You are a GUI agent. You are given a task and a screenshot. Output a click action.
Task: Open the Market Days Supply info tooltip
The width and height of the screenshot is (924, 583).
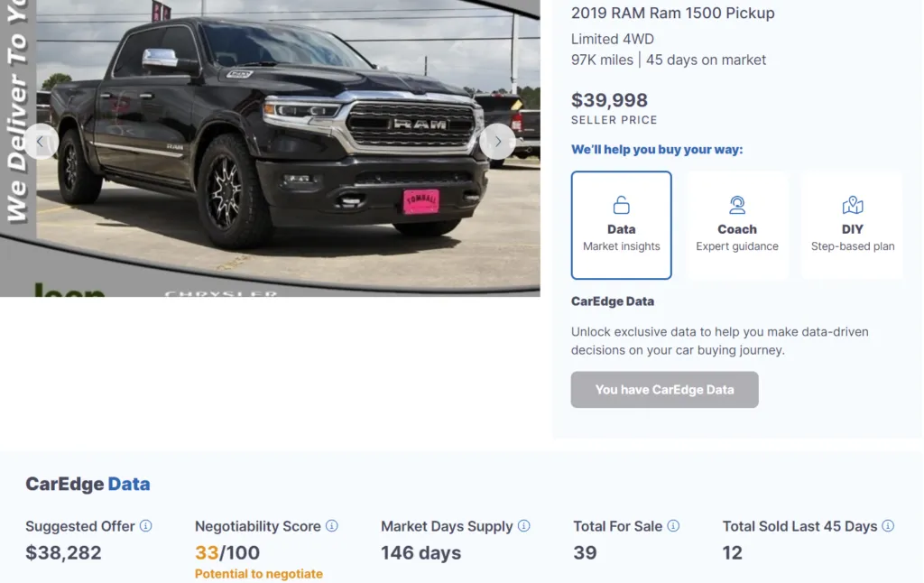(x=525, y=526)
